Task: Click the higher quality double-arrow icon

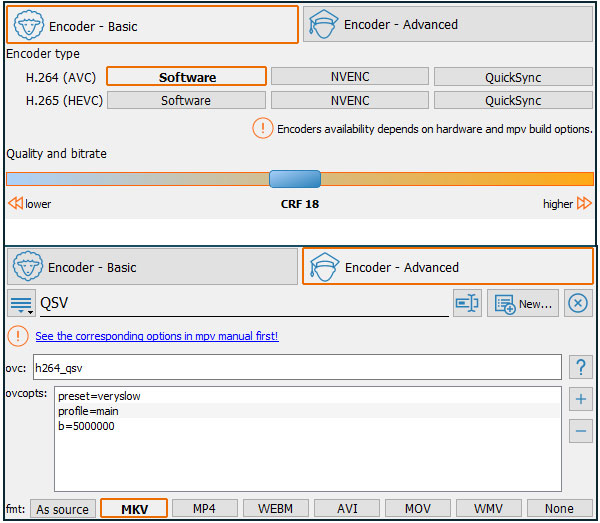Action: point(584,203)
